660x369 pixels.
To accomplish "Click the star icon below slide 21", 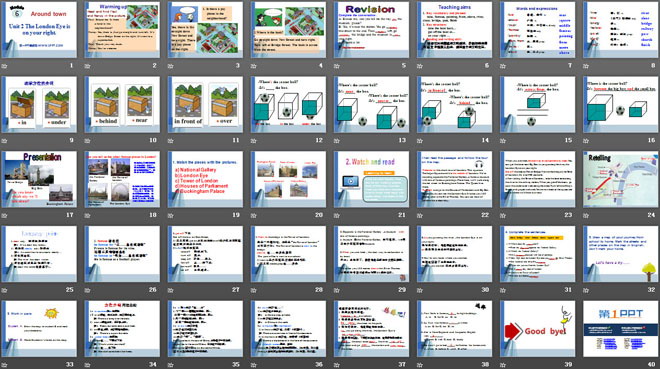I will pyautogui.click(x=337, y=215).
